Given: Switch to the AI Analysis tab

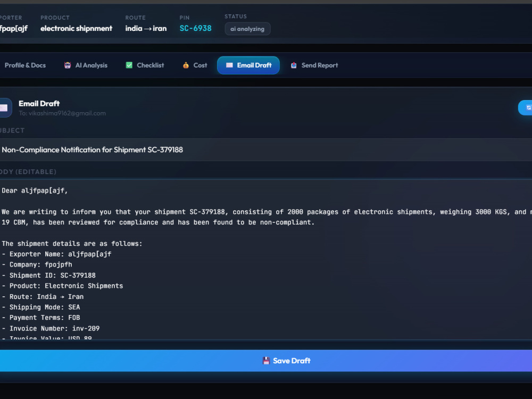Looking at the screenshot, I should coord(86,65).
